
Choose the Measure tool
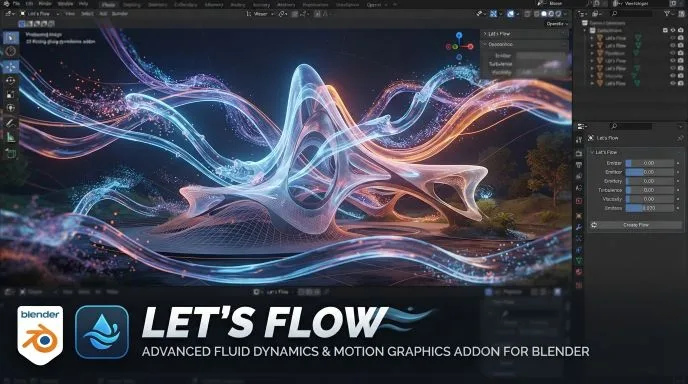coord(11,137)
